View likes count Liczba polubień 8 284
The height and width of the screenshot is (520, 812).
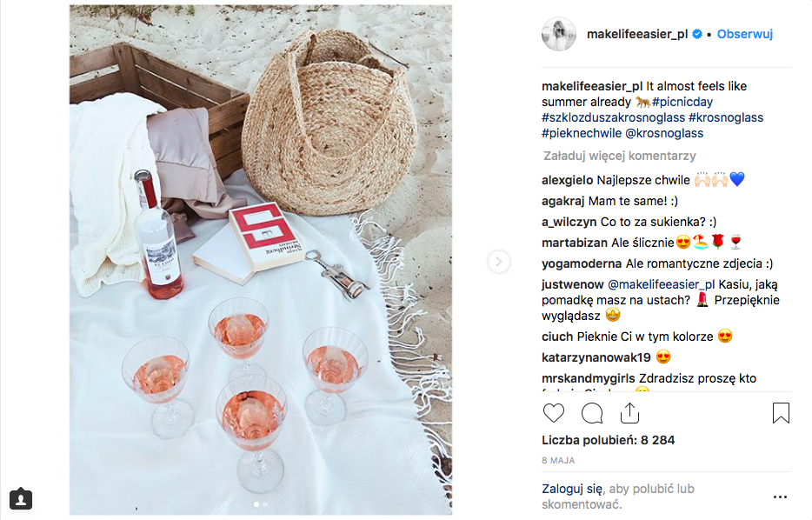608,440
